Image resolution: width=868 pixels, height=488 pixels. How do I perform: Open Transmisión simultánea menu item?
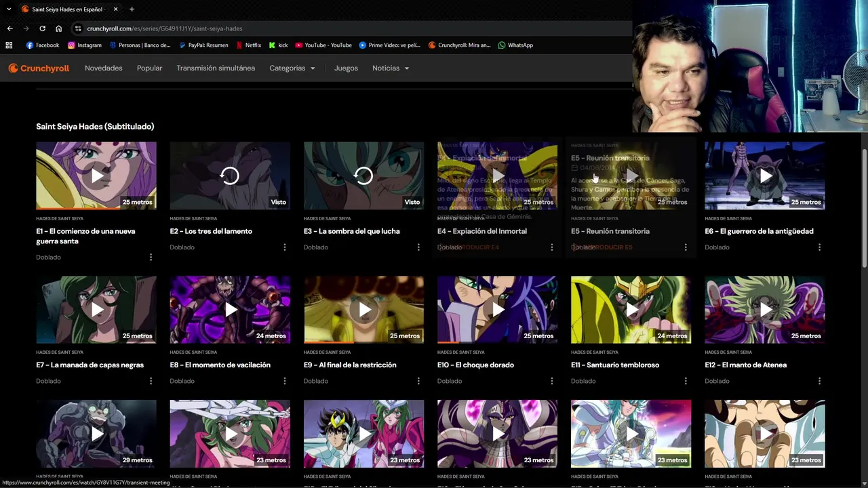(x=216, y=68)
